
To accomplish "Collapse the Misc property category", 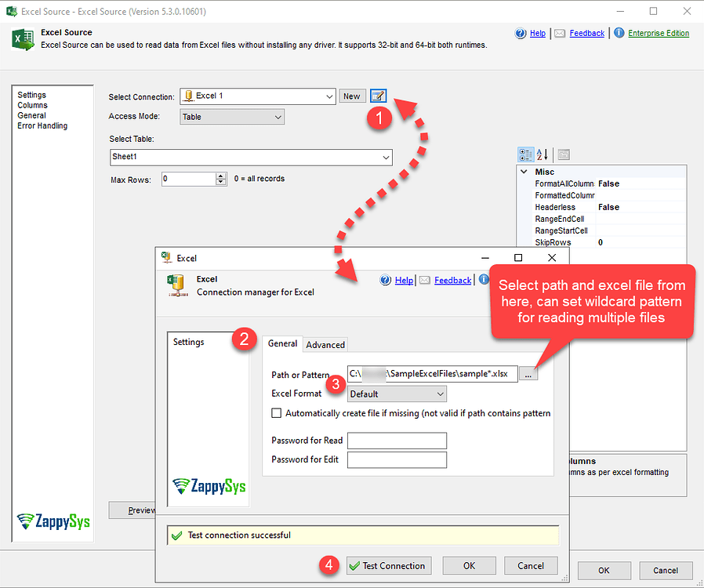I will pyautogui.click(x=524, y=172).
